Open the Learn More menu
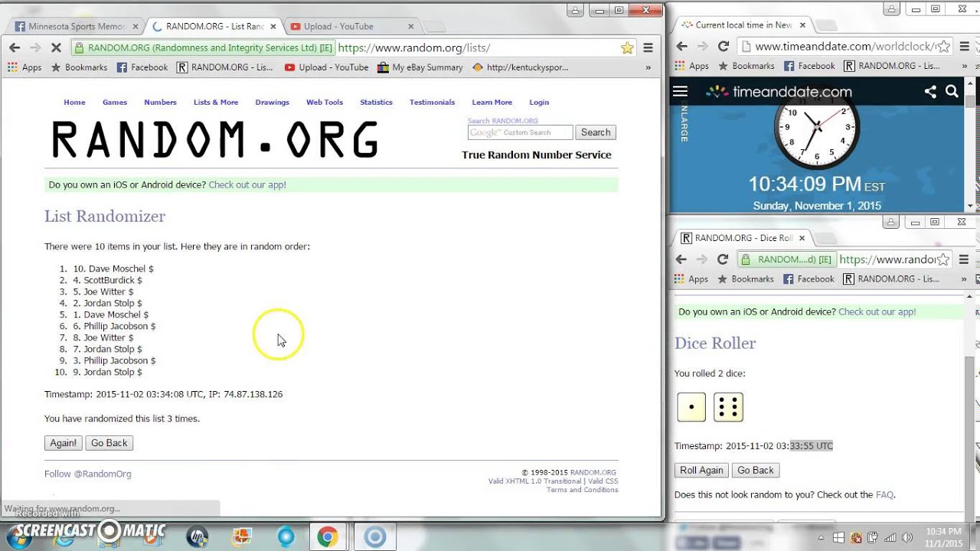Image resolution: width=980 pixels, height=551 pixels. 492,102
